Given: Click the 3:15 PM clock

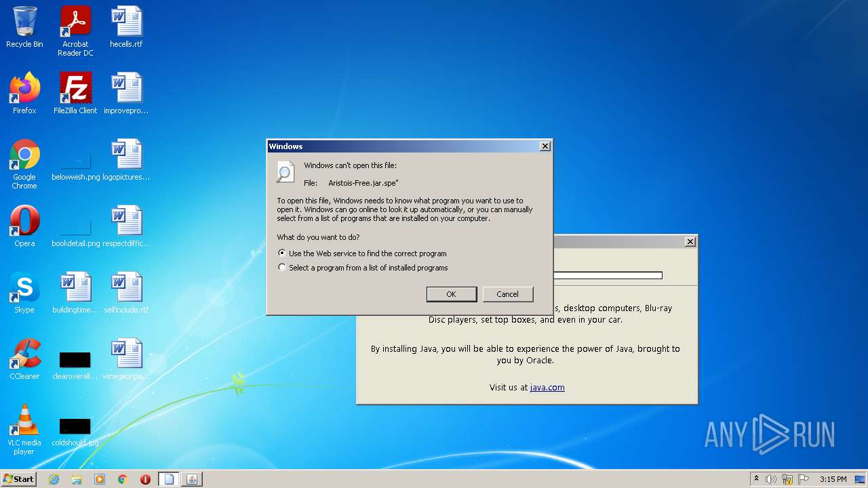Looking at the screenshot, I should point(833,479).
